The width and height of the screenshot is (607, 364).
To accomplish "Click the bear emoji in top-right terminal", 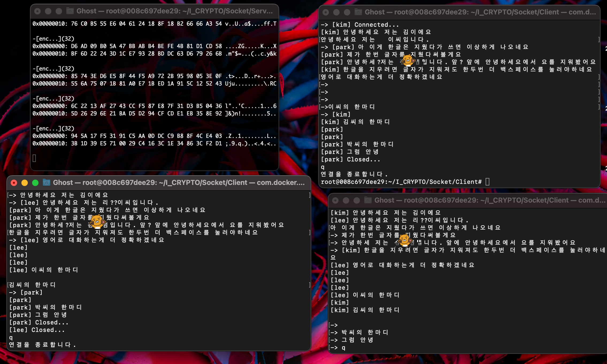I will click(408, 60).
